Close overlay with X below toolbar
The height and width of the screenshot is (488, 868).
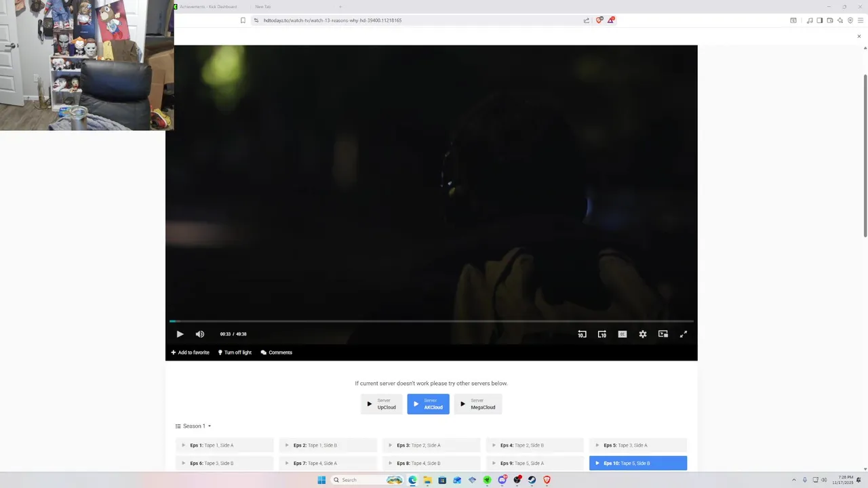859,37
